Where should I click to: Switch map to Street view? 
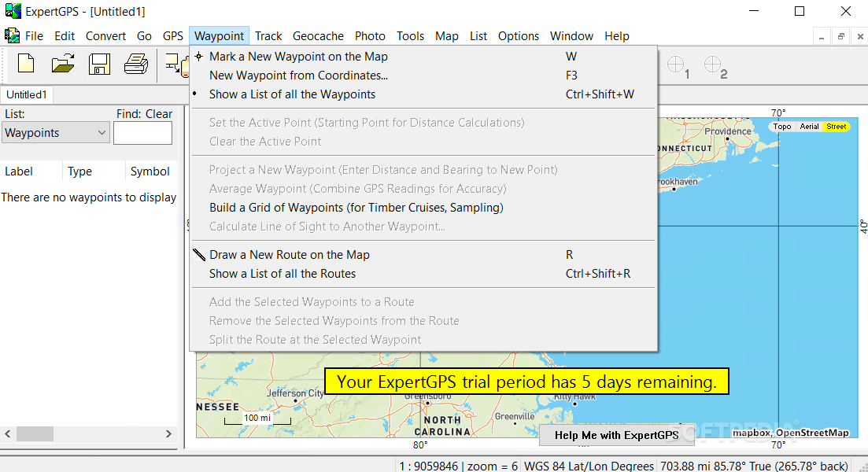[836, 127]
